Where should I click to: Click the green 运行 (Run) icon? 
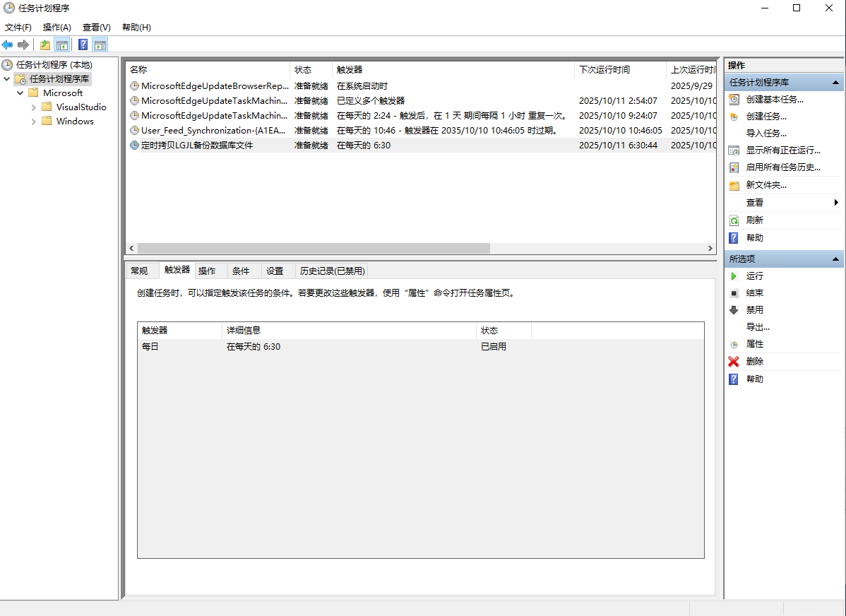click(x=734, y=276)
